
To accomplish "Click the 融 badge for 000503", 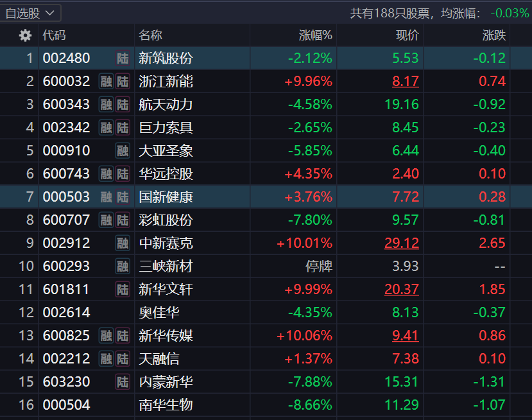I will click(106, 197).
